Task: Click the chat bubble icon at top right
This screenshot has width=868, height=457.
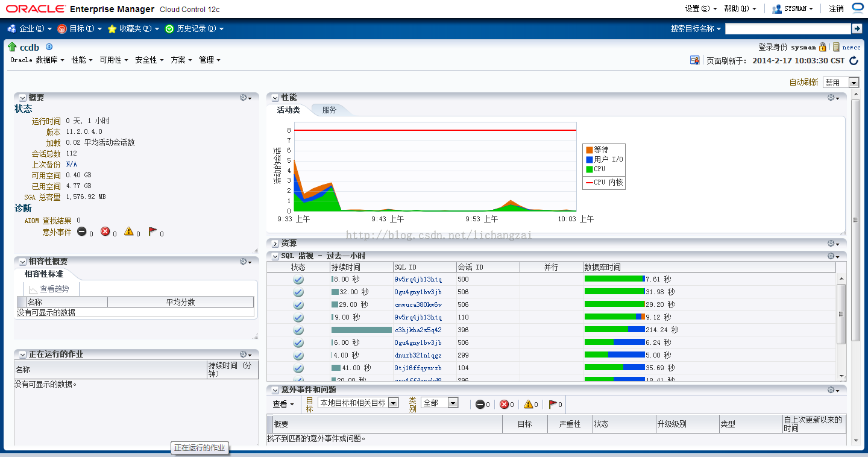Action: pyautogui.click(x=858, y=8)
